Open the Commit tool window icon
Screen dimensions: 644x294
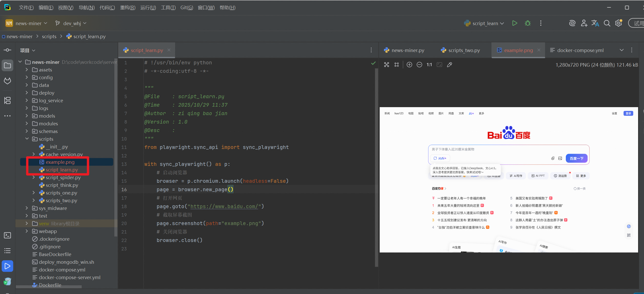(7, 50)
